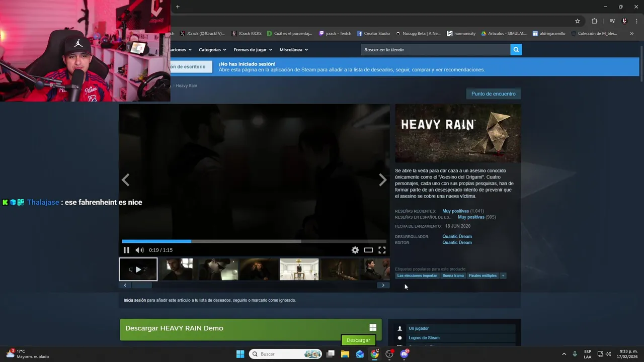644x362 pixels.
Task: Show more bookmarks with double chevron
Action: click(x=631, y=34)
